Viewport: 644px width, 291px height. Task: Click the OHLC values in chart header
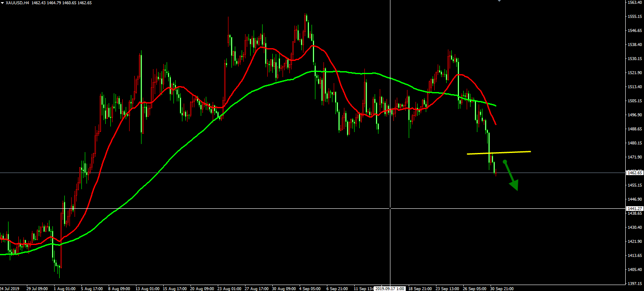coord(62,3)
